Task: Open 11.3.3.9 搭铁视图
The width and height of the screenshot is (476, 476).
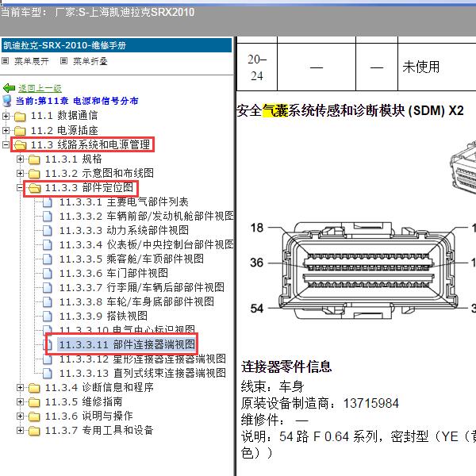Action: point(103,316)
